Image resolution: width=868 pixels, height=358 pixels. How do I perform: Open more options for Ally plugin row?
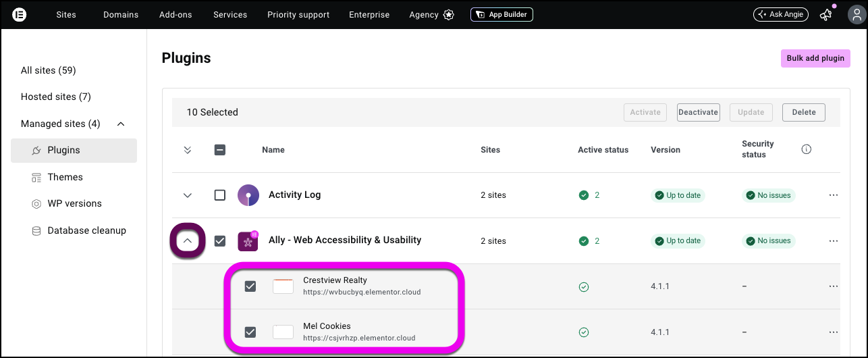834,240
